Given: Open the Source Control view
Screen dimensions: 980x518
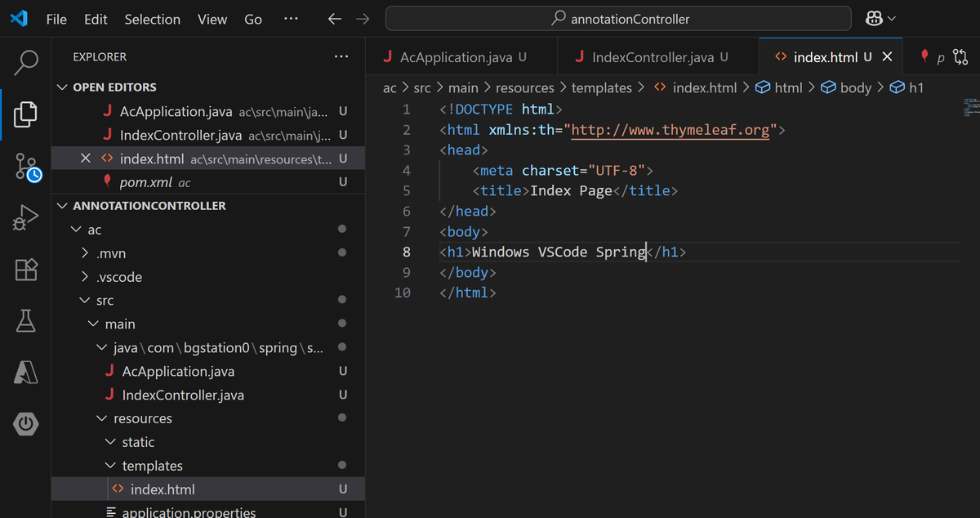Looking at the screenshot, I should tap(26, 167).
